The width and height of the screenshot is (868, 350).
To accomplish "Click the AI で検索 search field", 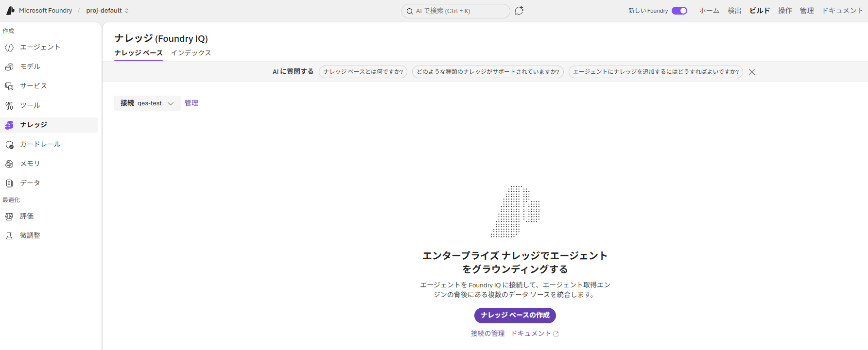I will click(x=456, y=11).
